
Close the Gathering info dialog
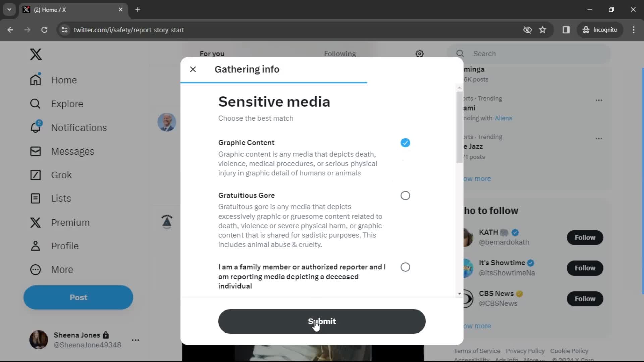[193, 69]
